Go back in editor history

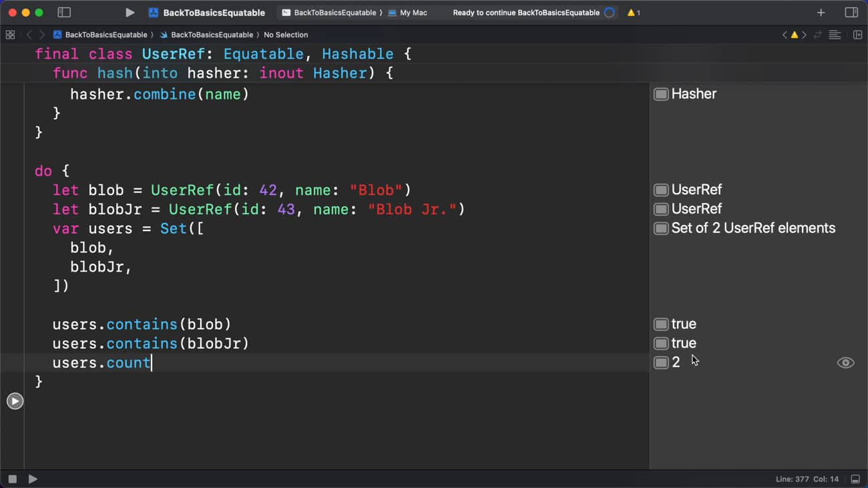29,35
